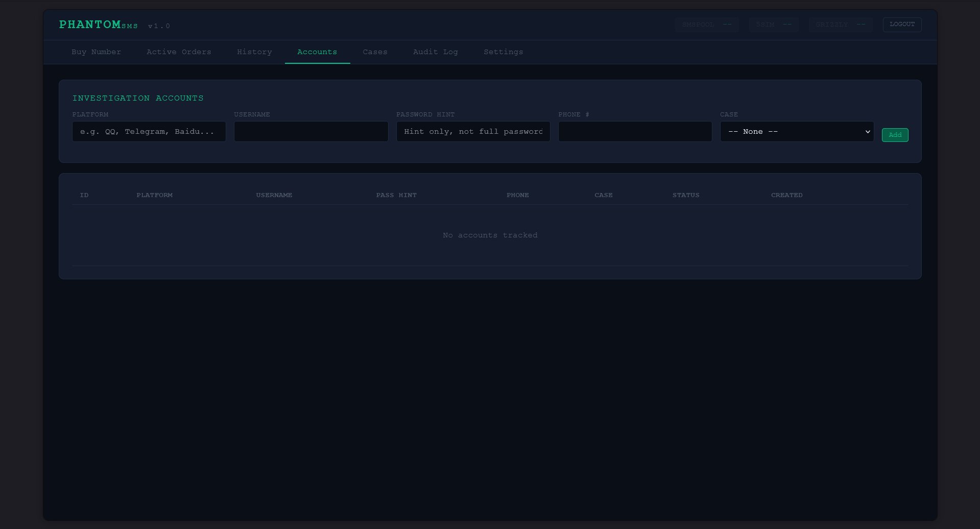Click the LOGOUT button
The width and height of the screenshot is (980, 529).
(x=902, y=25)
